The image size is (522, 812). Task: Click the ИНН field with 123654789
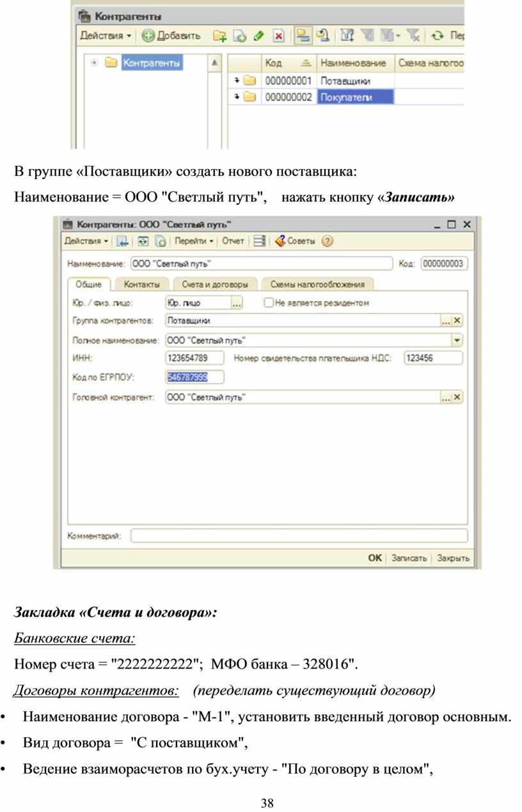click(x=195, y=358)
